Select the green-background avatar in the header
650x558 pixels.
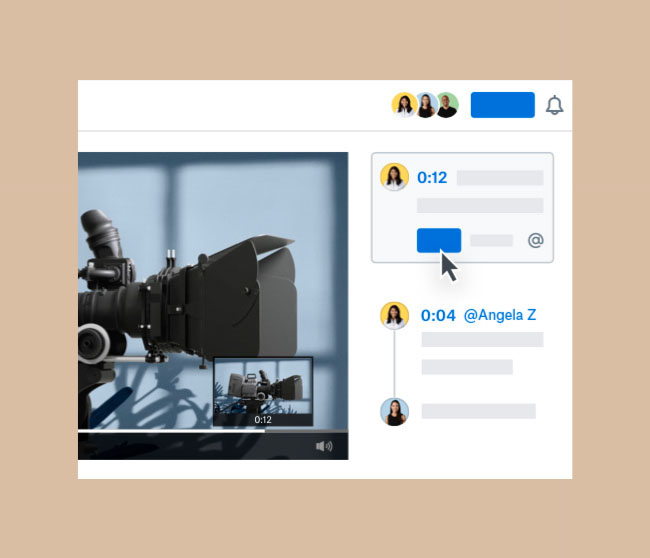tap(448, 105)
